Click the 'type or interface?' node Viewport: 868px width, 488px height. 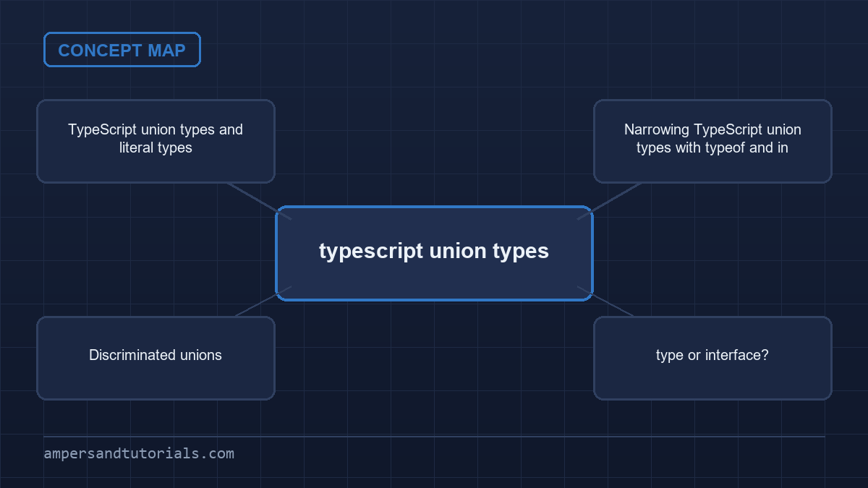click(712, 358)
